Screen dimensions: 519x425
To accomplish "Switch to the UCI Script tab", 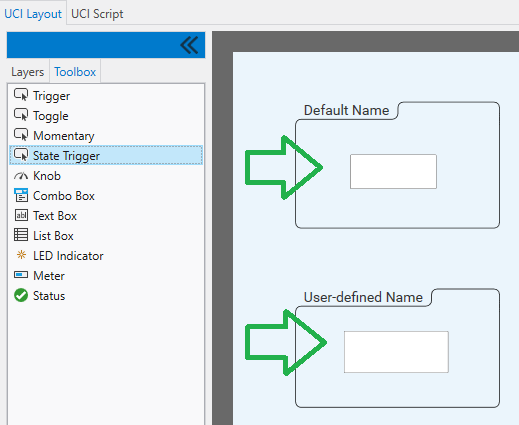I will [97, 14].
